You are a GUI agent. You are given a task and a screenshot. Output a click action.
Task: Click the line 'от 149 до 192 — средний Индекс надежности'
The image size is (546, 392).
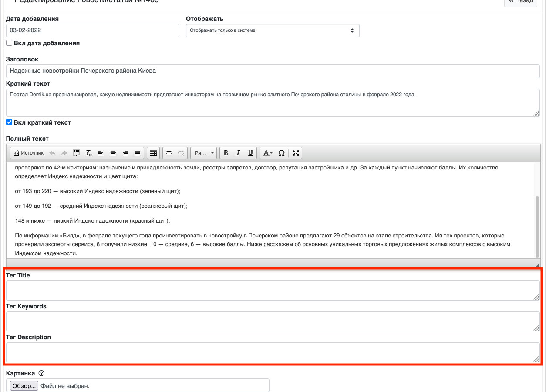101,206
